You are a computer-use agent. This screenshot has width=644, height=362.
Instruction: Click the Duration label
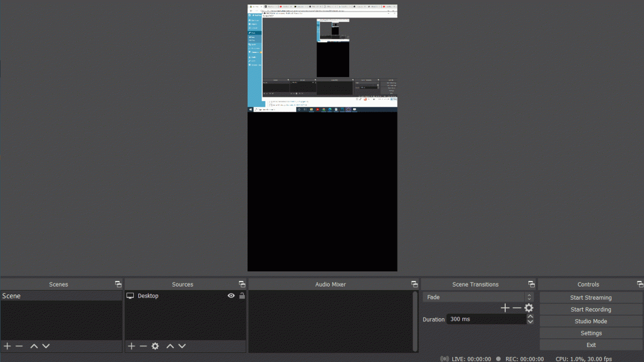pos(434,320)
